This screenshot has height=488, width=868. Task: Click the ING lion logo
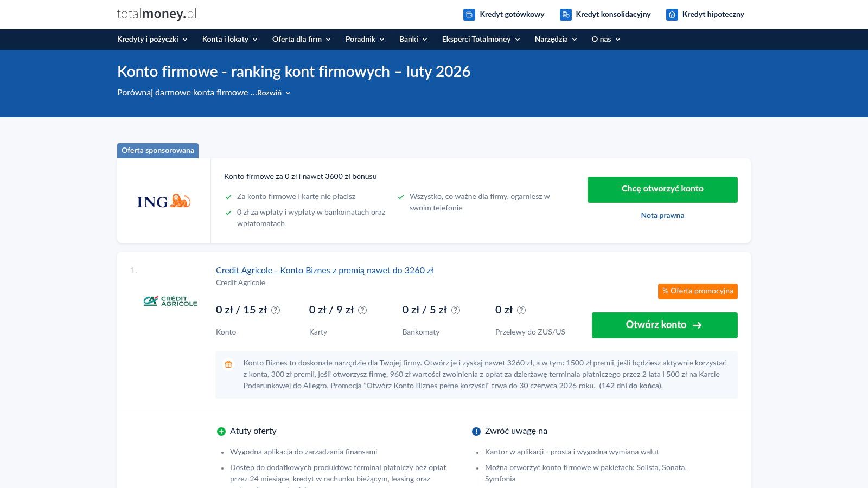(164, 201)
